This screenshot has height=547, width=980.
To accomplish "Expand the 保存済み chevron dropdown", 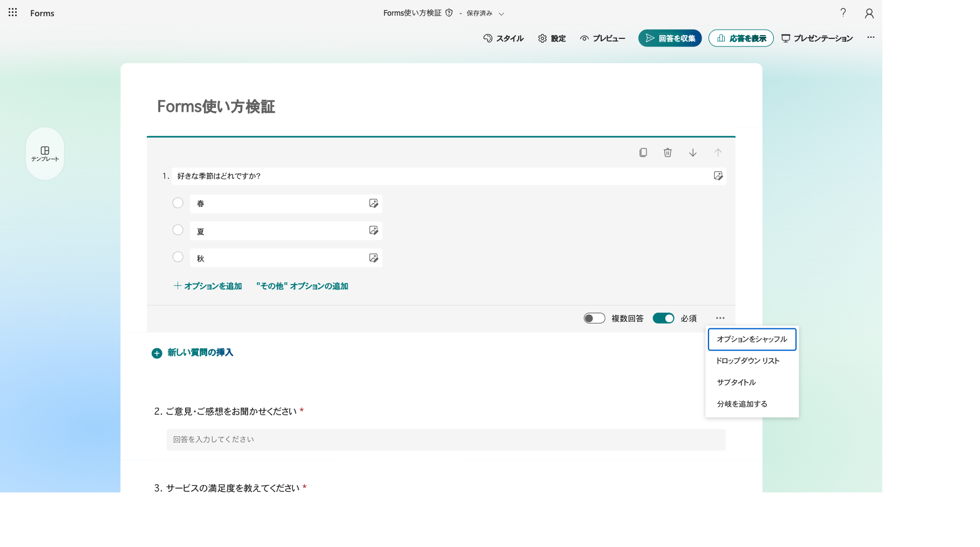I will (501, 13).
